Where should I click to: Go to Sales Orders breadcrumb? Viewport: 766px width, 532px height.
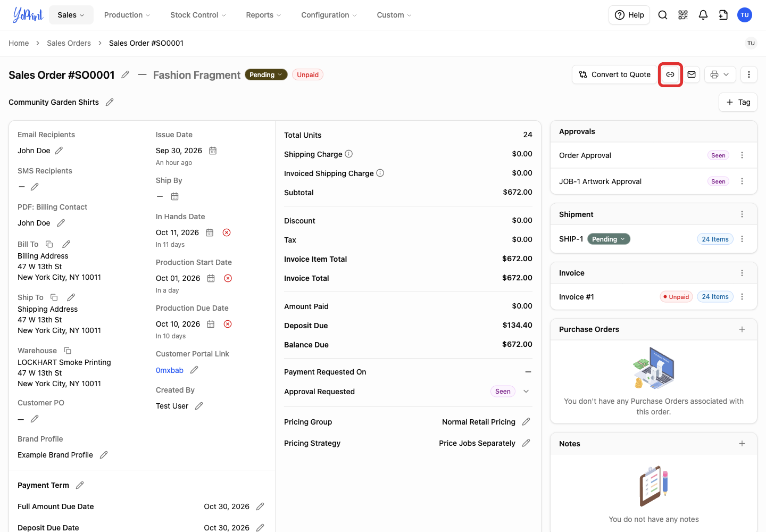pos(69,43)
